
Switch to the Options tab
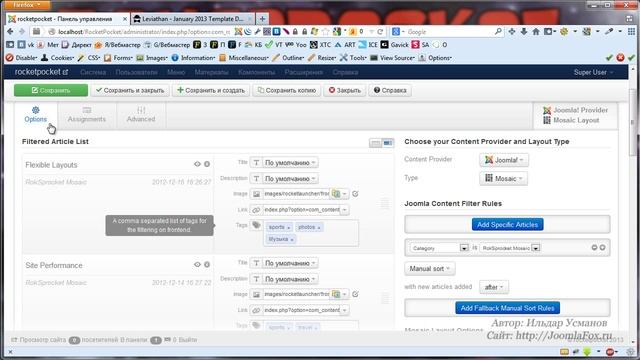(x=36, y=114)
